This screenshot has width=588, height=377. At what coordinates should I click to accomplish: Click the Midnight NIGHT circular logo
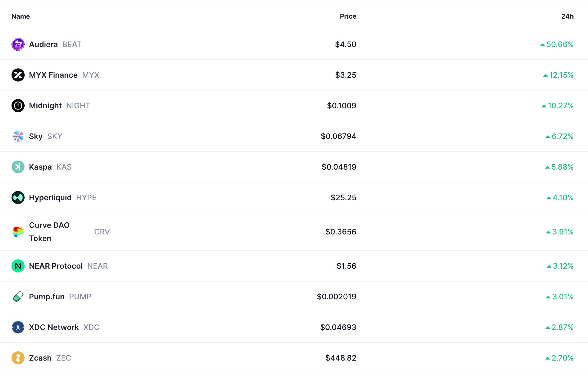[x=18, y=105]
